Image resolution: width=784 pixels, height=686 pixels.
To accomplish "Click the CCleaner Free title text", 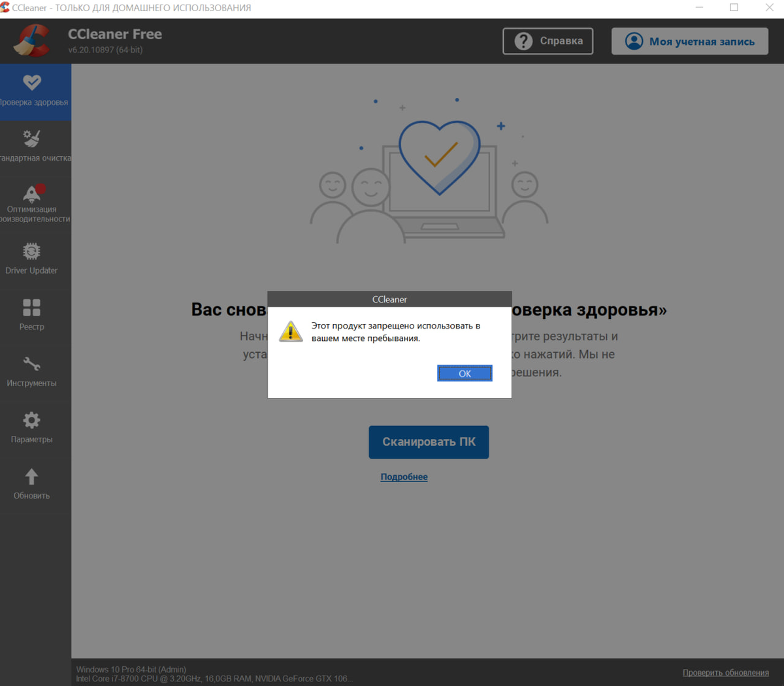I will click(115, 34).
